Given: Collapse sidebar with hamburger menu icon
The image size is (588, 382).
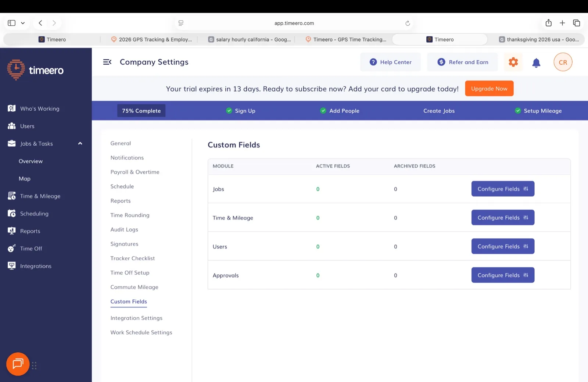Looking at the screenshot, I should 107,62.
